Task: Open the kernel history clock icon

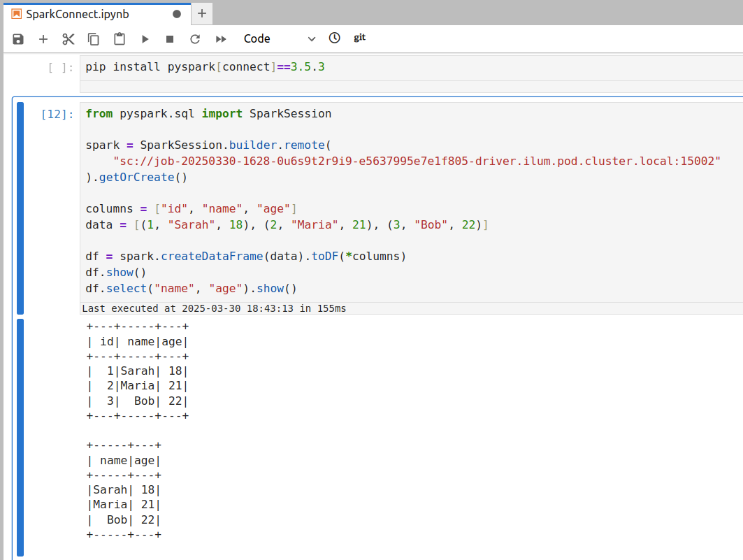Action: pos(334,38)
